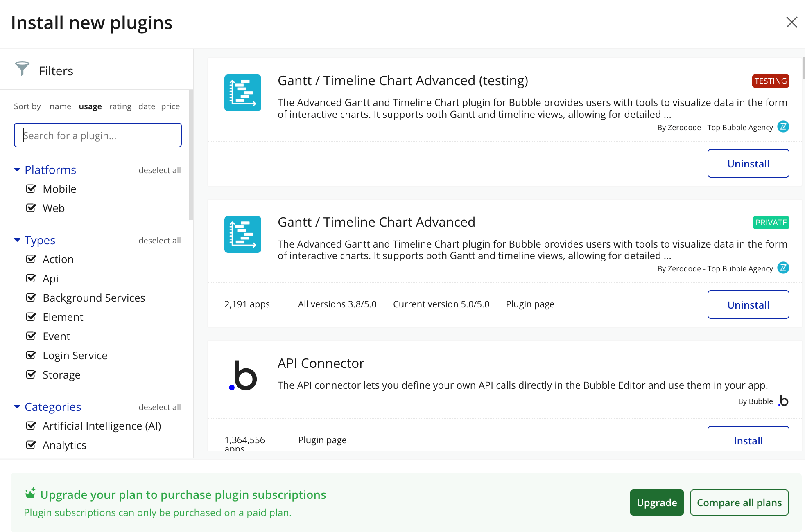This screenshot has height=532, width=805.
Task: Collapse the Platforms filter section
Action: click(x=17, y=170)
